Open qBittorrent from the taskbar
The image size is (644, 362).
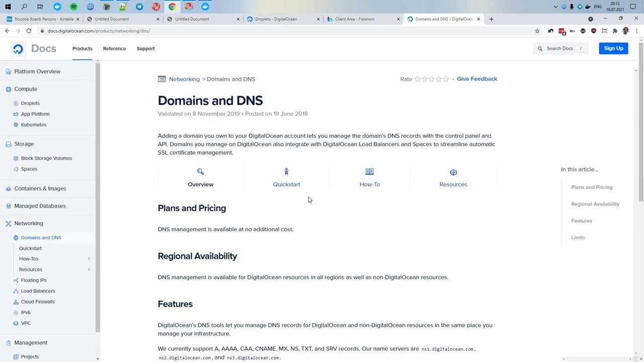click(x=90, y=7)
